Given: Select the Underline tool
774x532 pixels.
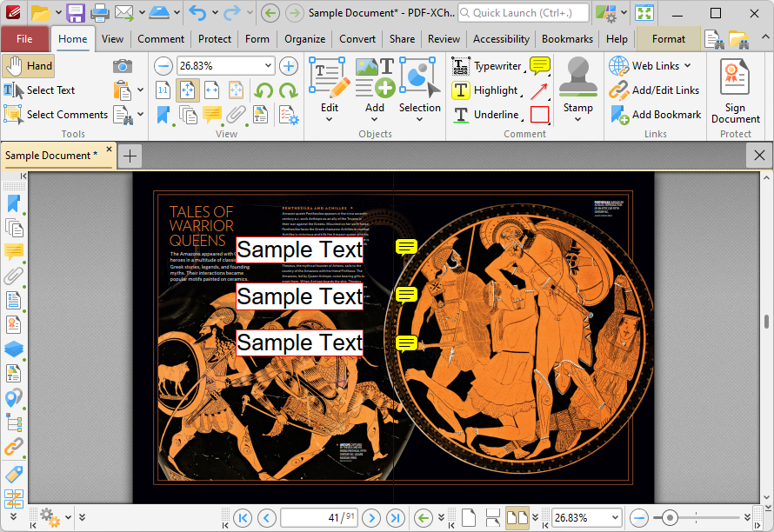Looking at the screenshot, I should (x=487, y=115).
